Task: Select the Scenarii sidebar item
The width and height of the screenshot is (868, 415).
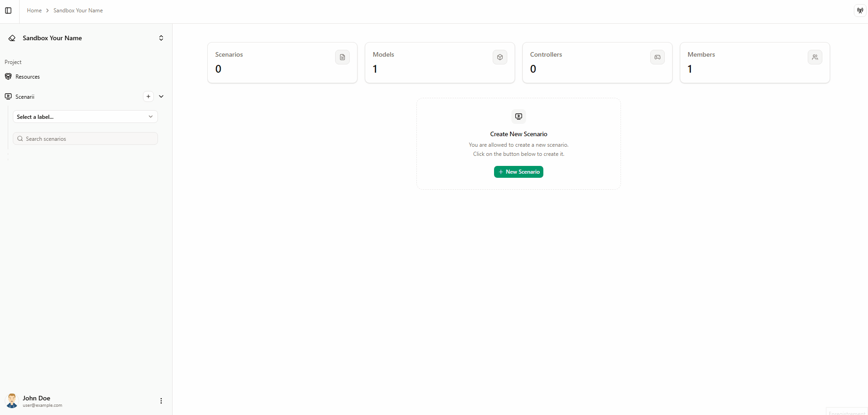Action: click(25, 97)
